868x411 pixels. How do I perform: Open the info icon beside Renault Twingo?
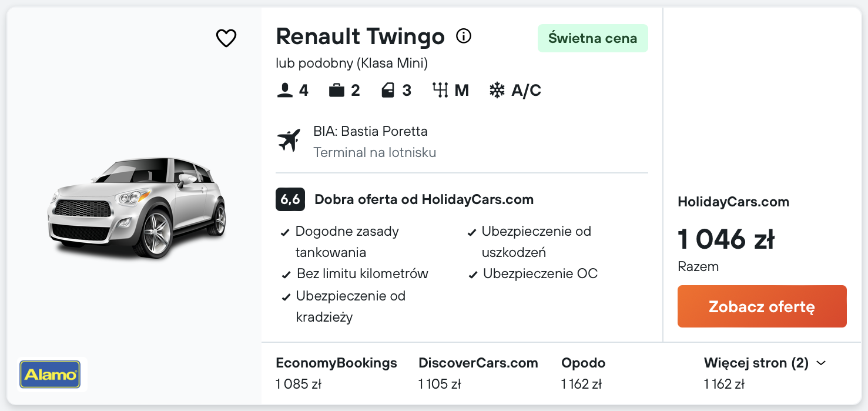tap(464, 36)
